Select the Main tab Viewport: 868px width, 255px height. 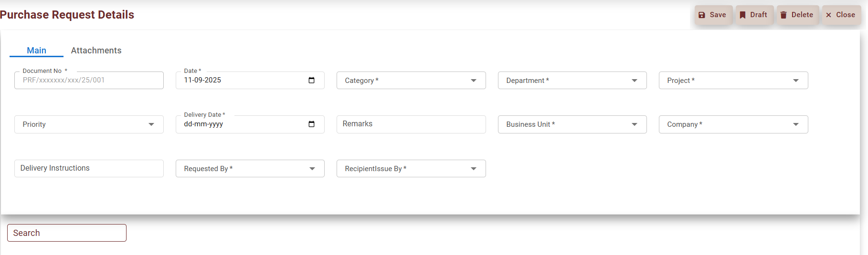point(36,51)
